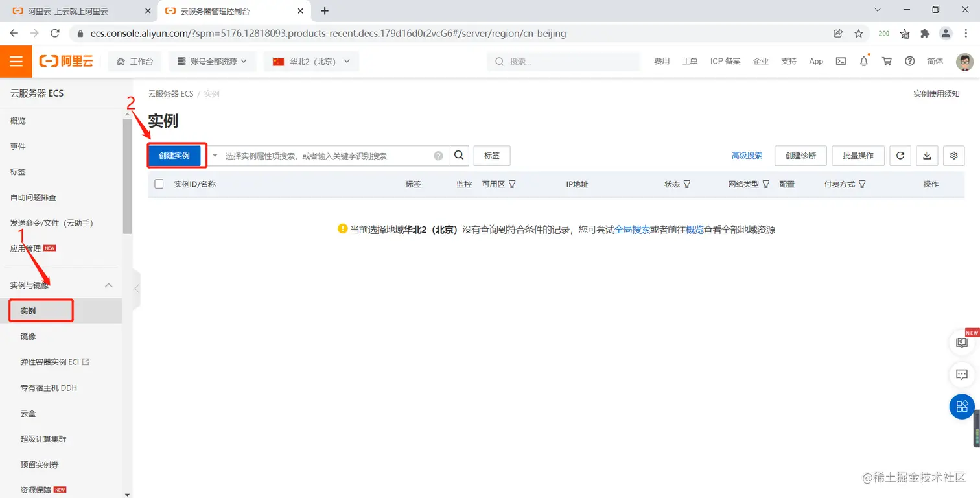The width and height of the screenshot is (980, 498).
Task: Click the 创建实例 button
Action: [176, 155]
